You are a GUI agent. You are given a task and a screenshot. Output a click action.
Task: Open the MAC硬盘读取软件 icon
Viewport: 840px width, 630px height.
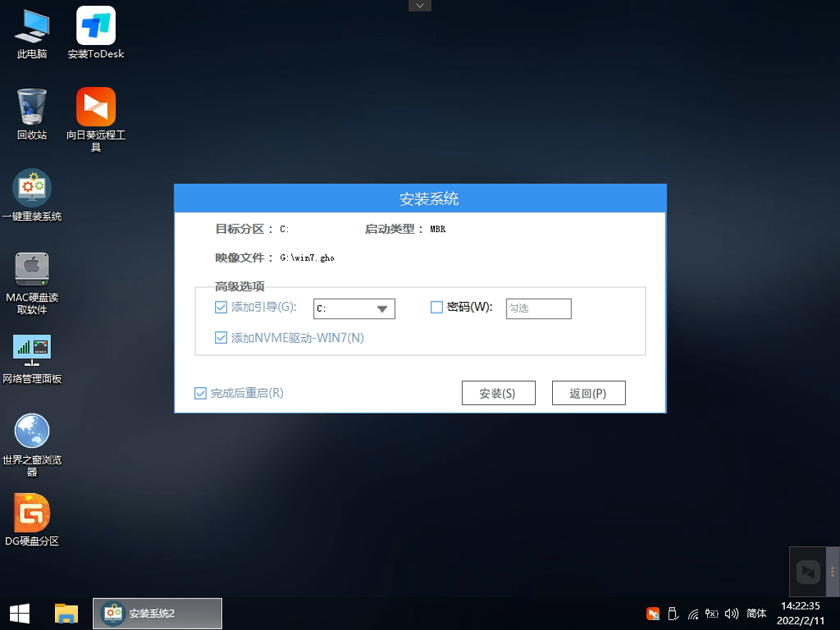coord(31,269)
